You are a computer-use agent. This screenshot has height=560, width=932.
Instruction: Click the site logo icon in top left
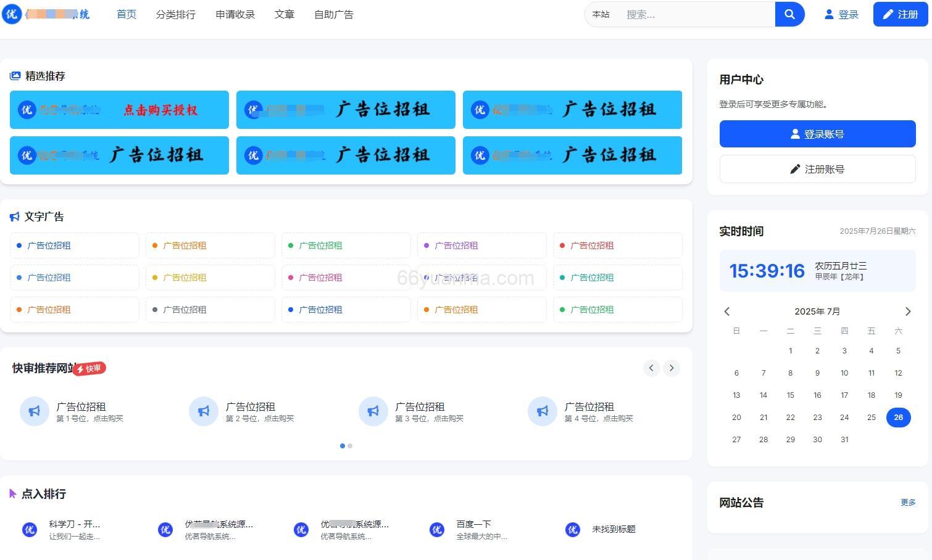12,14
